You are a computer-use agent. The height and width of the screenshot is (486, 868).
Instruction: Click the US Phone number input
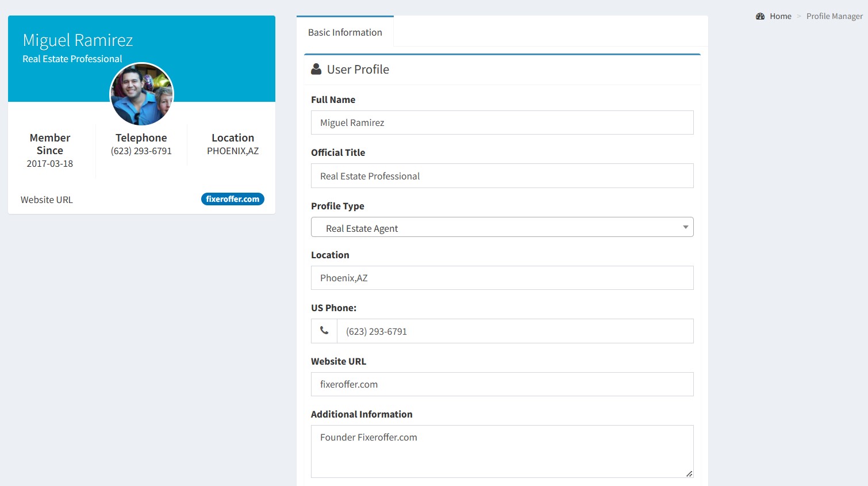(515, 331)
